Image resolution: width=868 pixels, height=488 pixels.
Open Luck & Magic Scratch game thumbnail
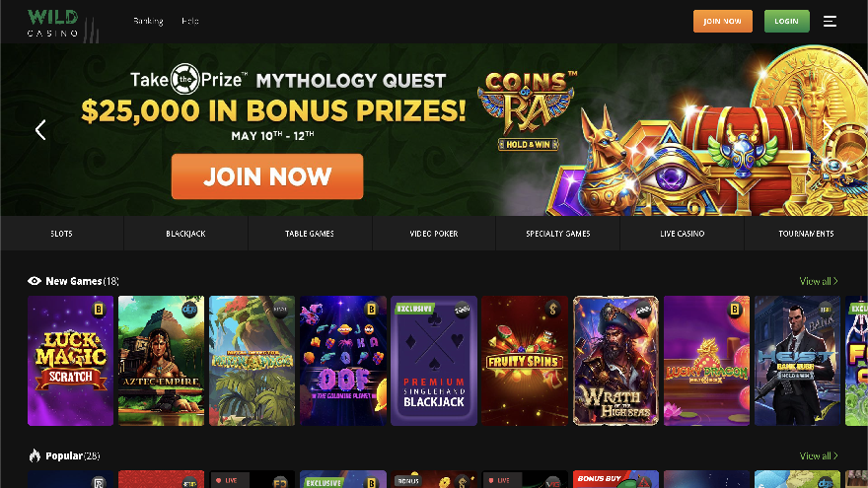pyautogui.click(x=70, y=361)
